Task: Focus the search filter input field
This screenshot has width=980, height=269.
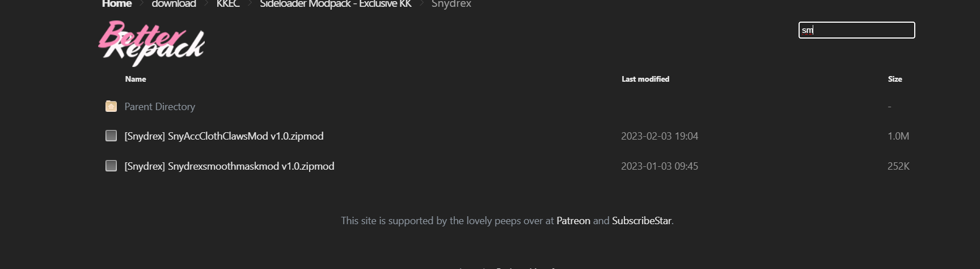Action: tap(856, 30)
